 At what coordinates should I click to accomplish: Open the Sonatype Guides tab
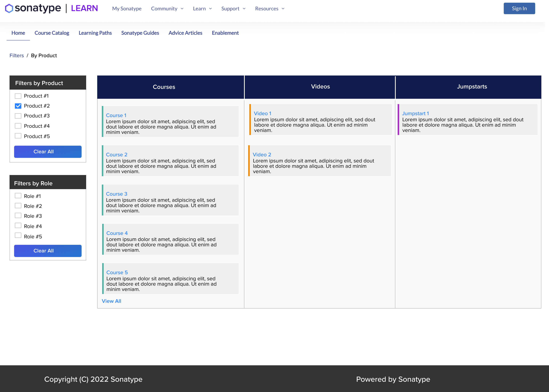point(140,33)
